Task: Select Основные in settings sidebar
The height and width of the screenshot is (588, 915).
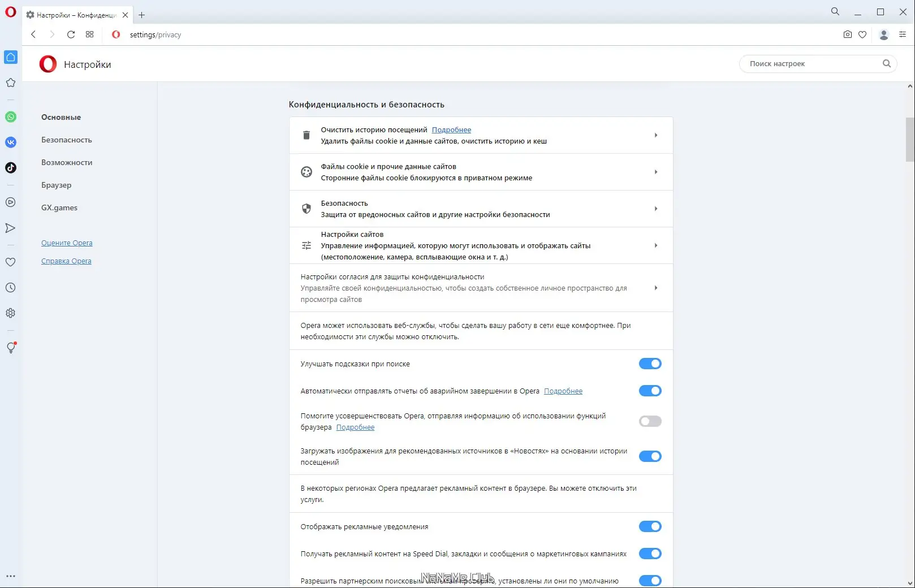Action: pyautogui.click(x=61, y=117)
